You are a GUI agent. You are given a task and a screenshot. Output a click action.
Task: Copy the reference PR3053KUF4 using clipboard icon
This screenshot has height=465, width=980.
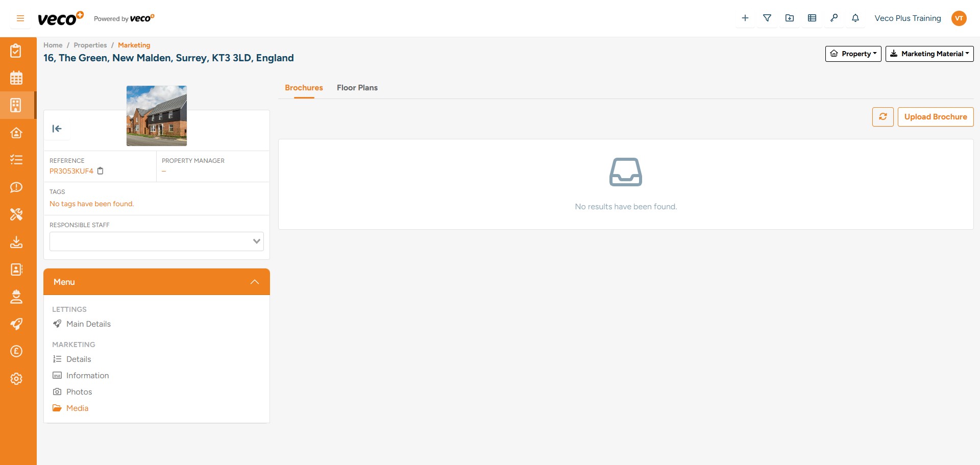pyautogui.click(x=101, y=171)
